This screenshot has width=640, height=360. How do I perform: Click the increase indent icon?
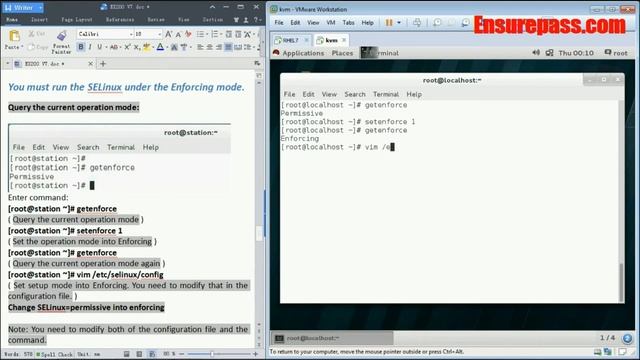tap(238, 34)
